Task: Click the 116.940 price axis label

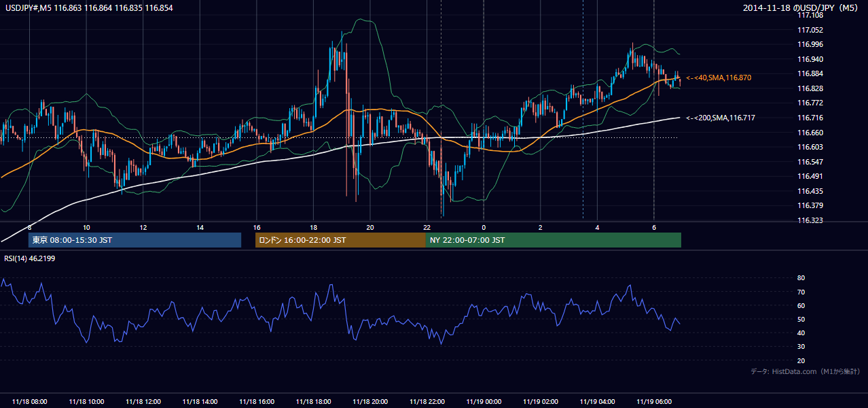Action: point(810,59)
